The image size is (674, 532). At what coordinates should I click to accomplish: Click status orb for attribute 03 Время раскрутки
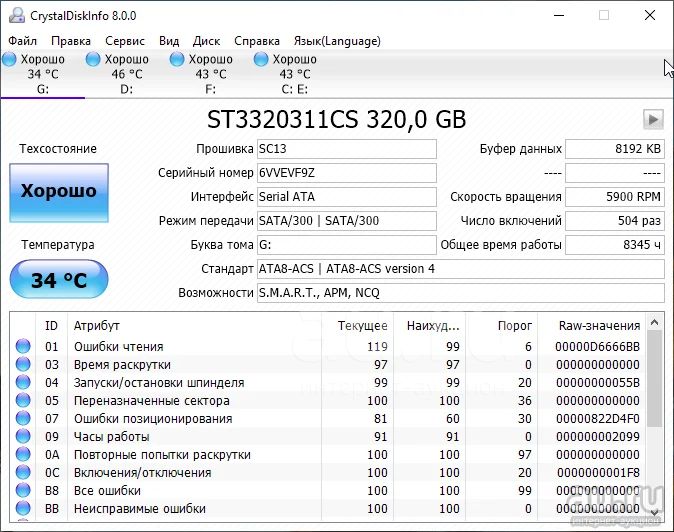[23, 364]
